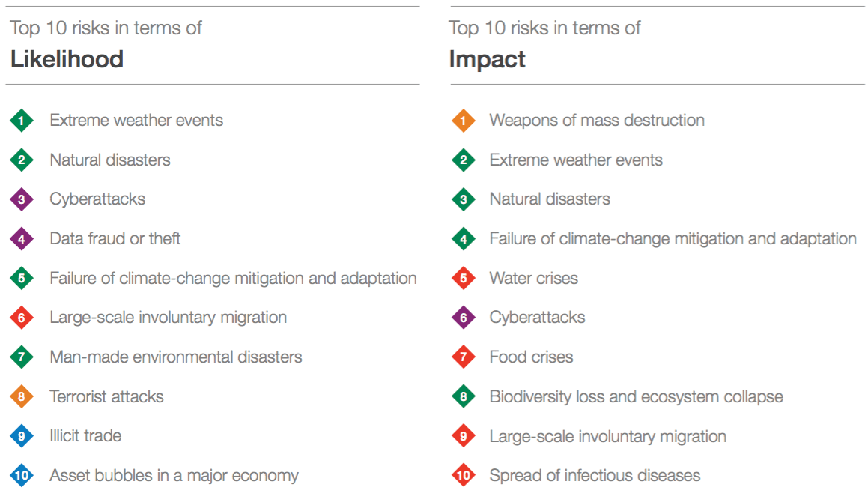The image size is (868, 490).
Task: Click the Food crises entry
Action: 531,357
